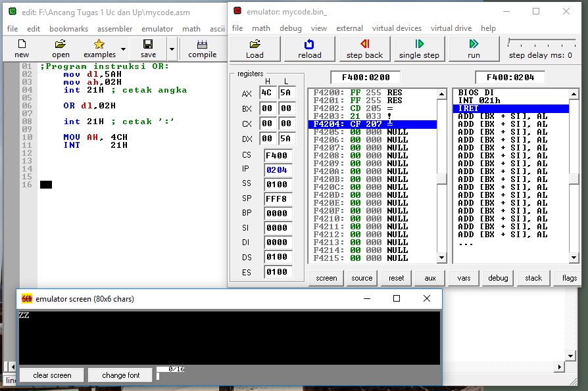588x391 pixels.
Task: Expand the save dropdown arrow
Action: tap(172, 49)
